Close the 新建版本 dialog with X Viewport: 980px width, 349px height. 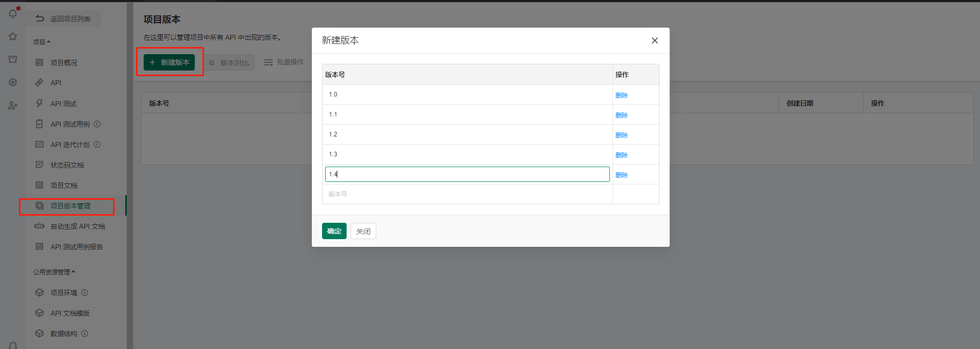click(x=654, y=40)
